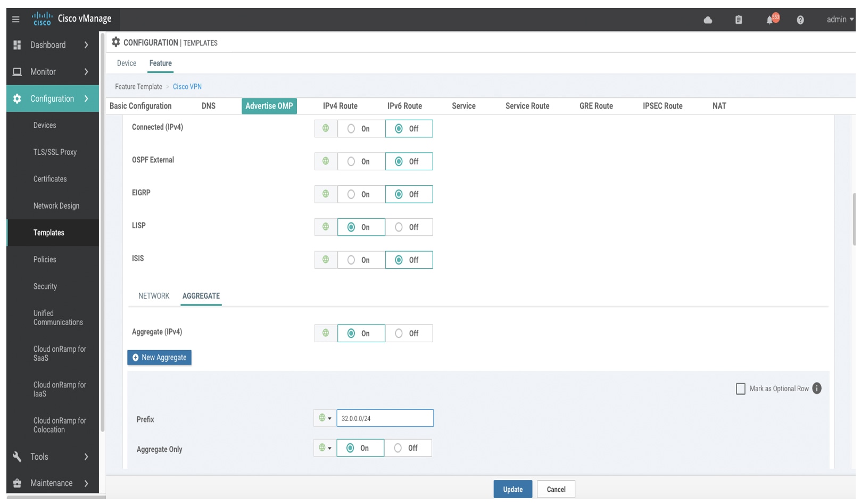This screenshot has height=504, width=861.
Task: Open the Feature Template breadcrumb
Action: coord(138,87)
